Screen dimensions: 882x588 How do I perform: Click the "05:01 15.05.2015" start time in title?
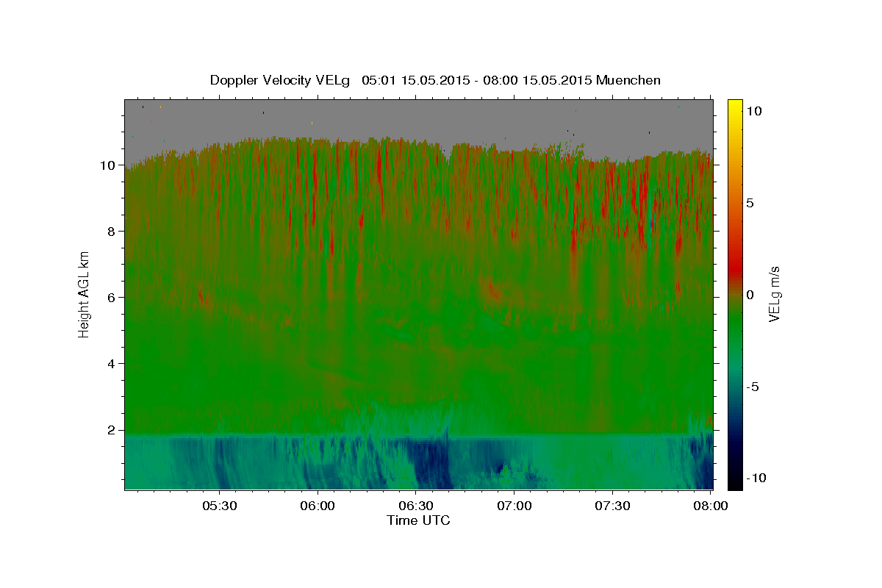coord(415,80)
